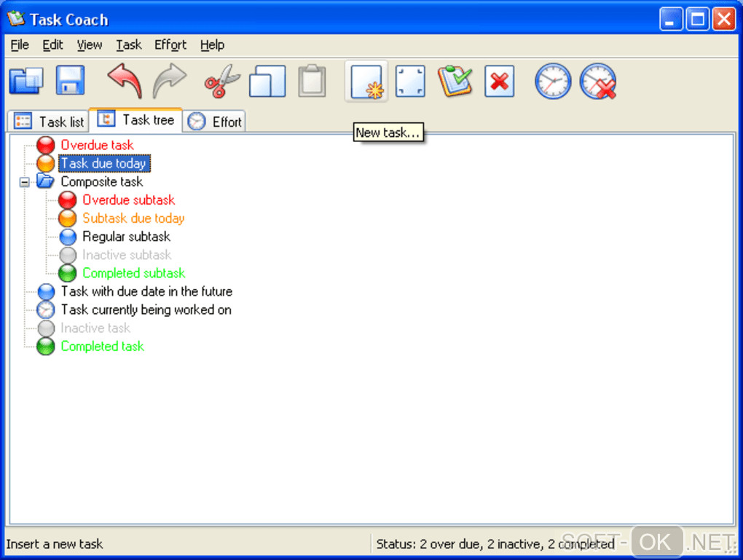743x560 pixels.
Task: Open the Help menu
Action: coord(212,45)
